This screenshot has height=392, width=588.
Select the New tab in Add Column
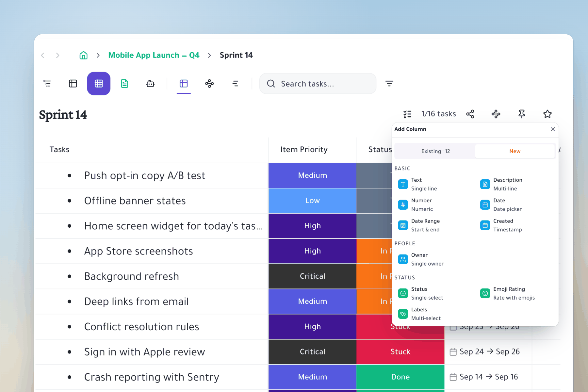[x=515, y=151]
